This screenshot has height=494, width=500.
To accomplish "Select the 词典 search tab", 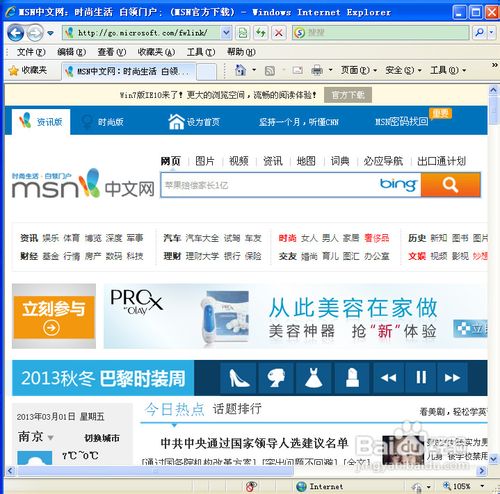I will tap(340, 161).
